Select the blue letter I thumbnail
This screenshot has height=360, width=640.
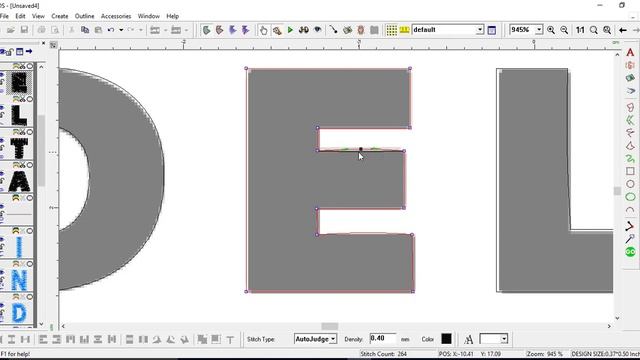tap(19, 247)
